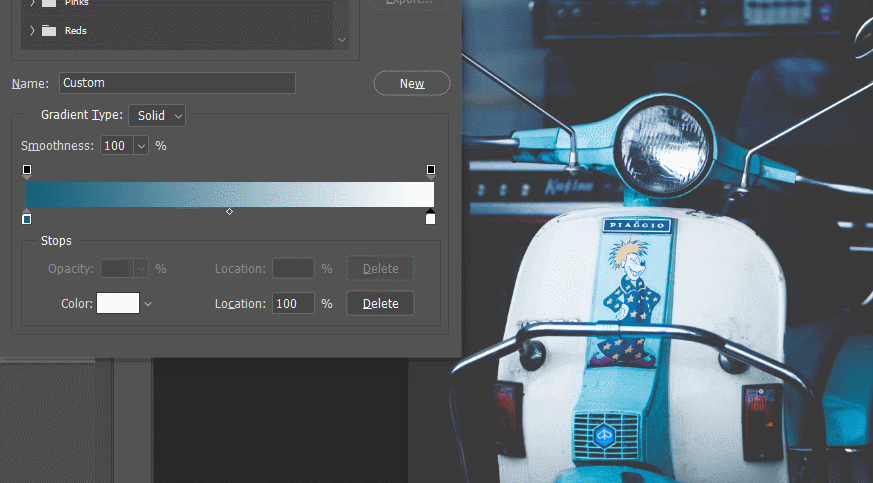This screenshot has height=483, width=873.
Task: Click the Pinks folder label
Action: click(76, 2)
